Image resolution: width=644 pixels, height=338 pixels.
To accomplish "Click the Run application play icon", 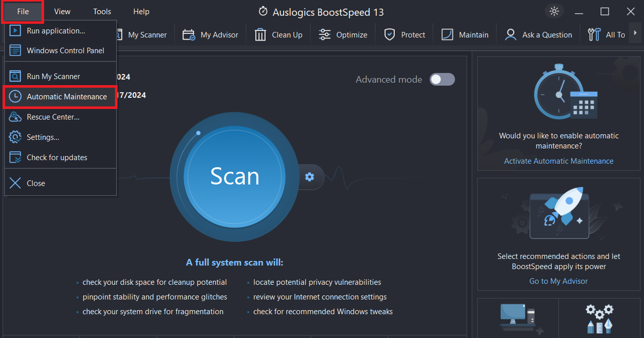I will [16, 31].
